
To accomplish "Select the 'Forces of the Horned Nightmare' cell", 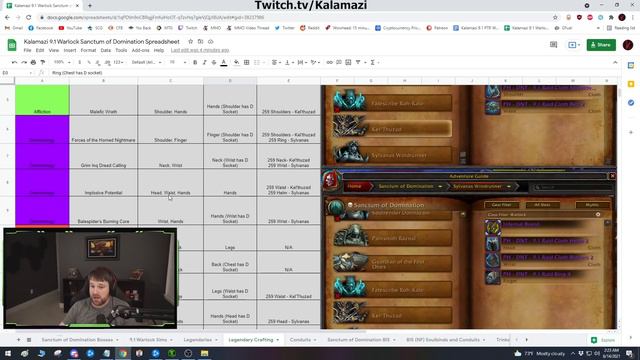I will [x=103, y=130].
